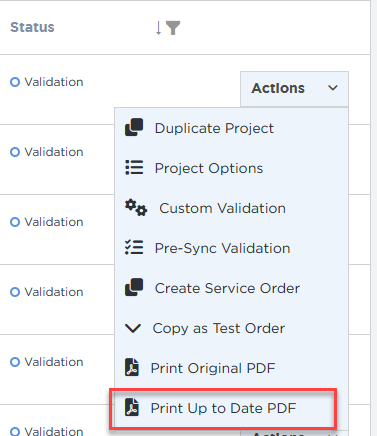
Task: Click the chevron icon beside Copy as Test Order
Action: point(133,328)
